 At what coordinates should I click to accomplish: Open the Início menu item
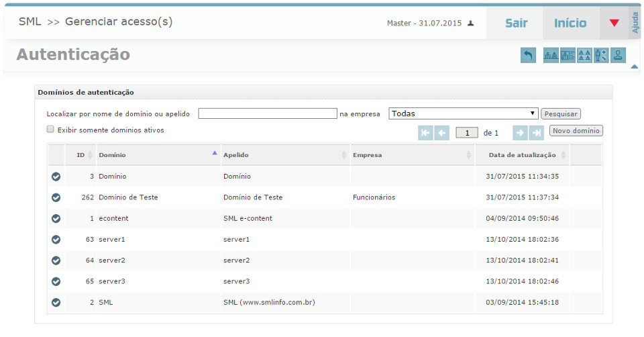coord(570,23)
